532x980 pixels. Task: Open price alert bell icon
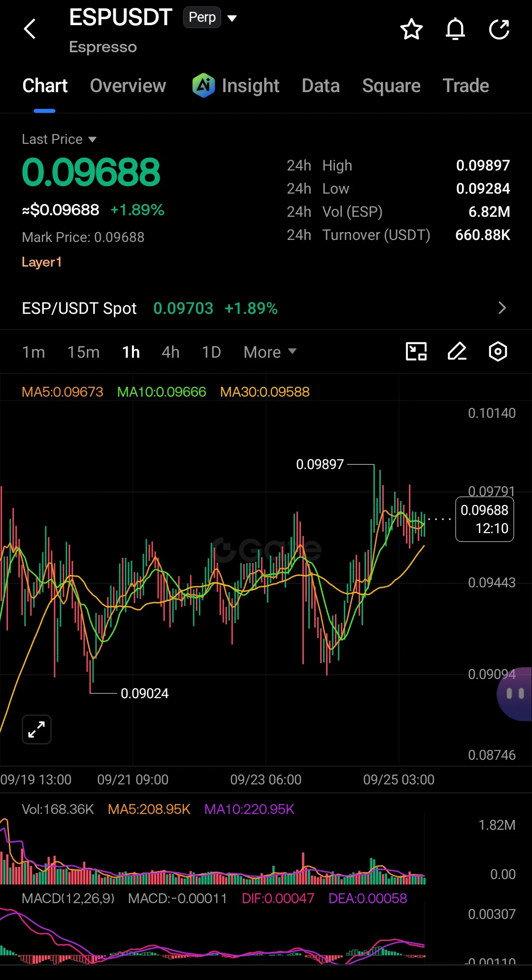[x=455, y=29]
